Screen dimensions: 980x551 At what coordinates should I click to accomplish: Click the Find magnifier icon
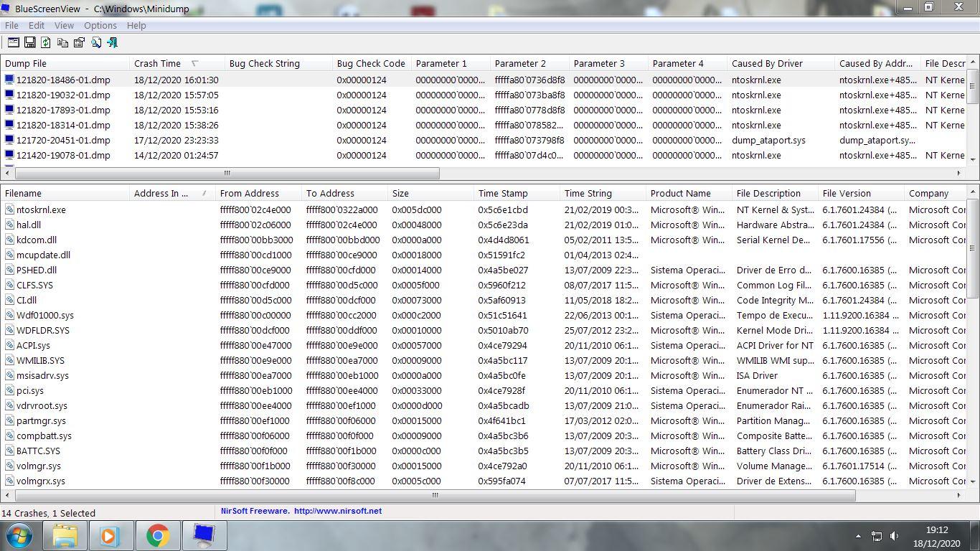click(96, 43)
